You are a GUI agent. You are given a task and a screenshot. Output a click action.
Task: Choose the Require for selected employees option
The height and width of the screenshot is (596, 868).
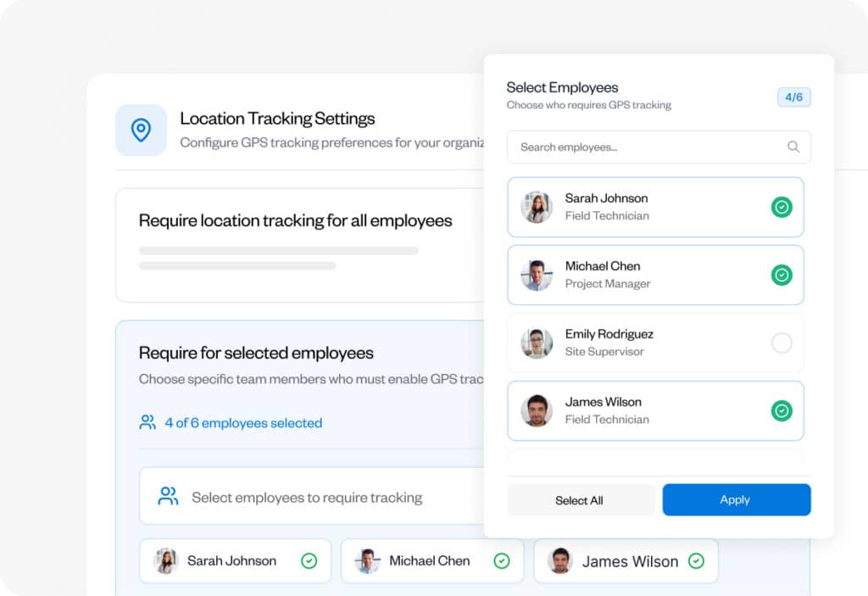256,353
